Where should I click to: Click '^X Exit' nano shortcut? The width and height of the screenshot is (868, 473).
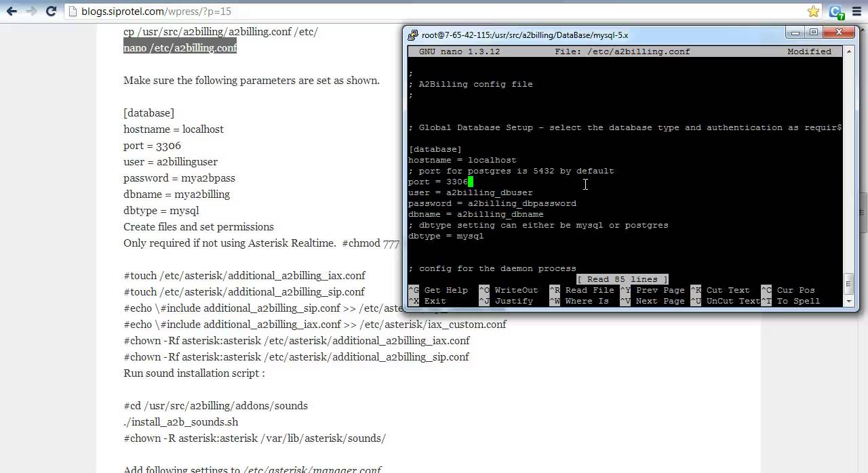point(427,301)
